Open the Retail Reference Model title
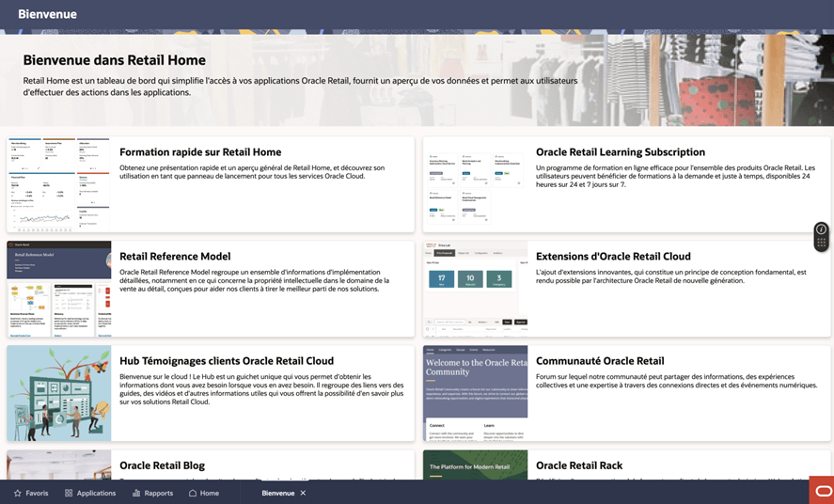The width and height of the screenshot is (834, 504). click(175, 257)
